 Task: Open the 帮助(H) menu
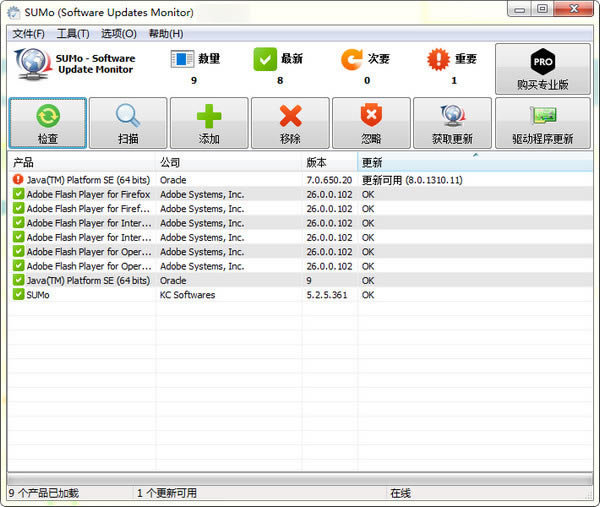point(166,34)
